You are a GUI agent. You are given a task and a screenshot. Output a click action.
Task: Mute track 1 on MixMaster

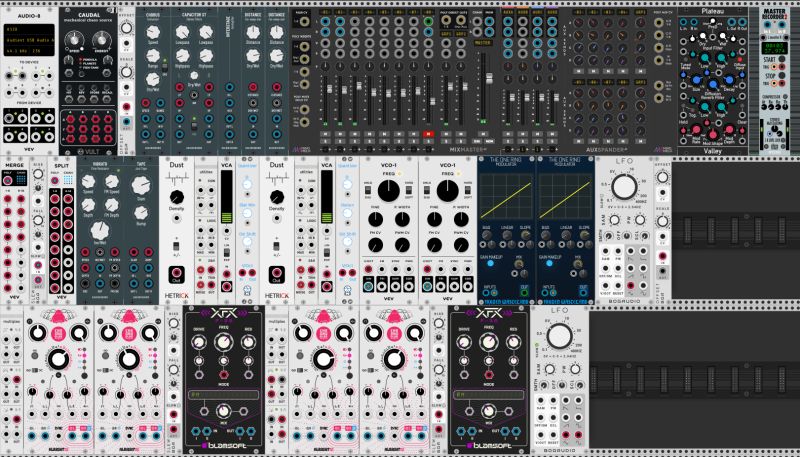(x=324, y=134)
